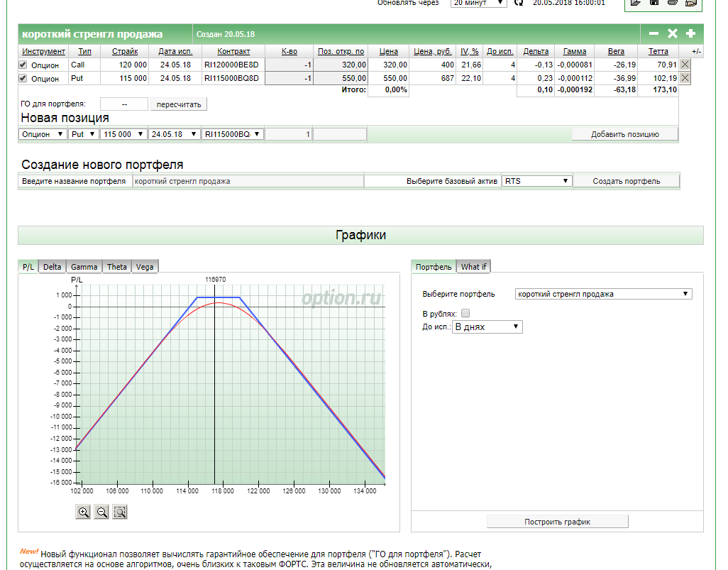Sort by the 'Контракт' column header
Viewport: 728px width, 570px height.
click(x=233, y=51)
